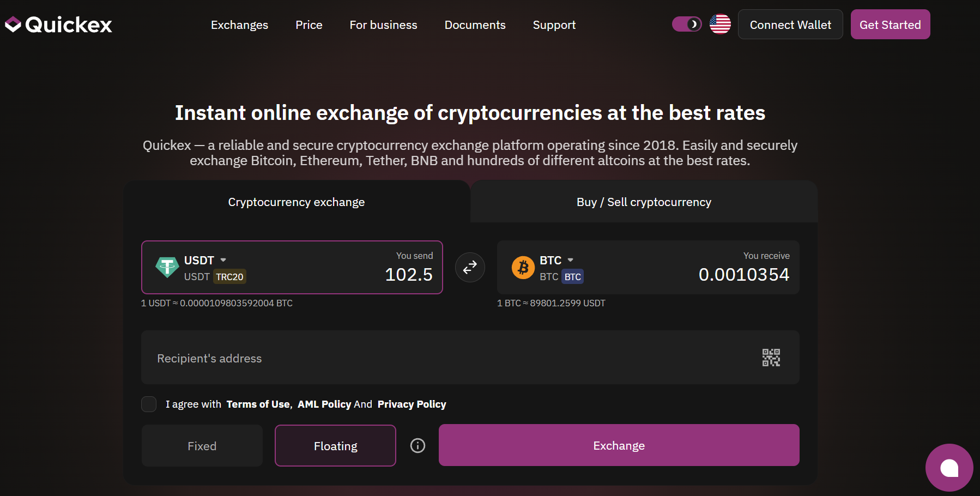Click the You send amount 102.5 field

coord(409,275)
